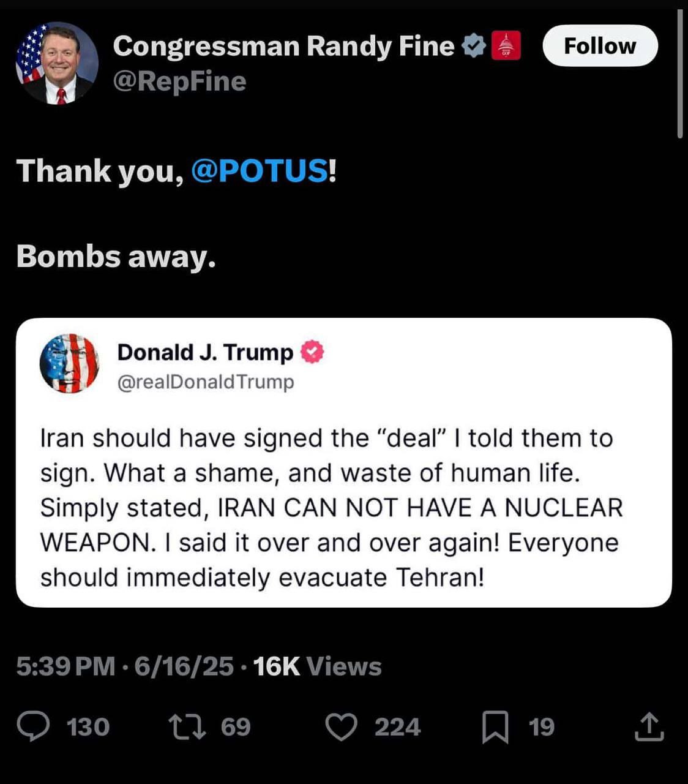This screenshot has height=784, width=688.
Task: Click the 5:39 PM timestamp
Action: click(x=65, y=666)
